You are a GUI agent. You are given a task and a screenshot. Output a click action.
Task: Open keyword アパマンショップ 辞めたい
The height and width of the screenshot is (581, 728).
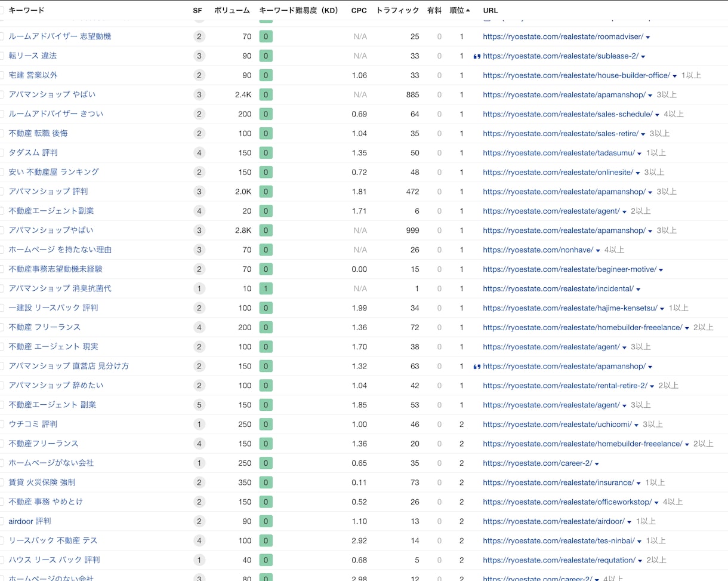pos(56,386)
